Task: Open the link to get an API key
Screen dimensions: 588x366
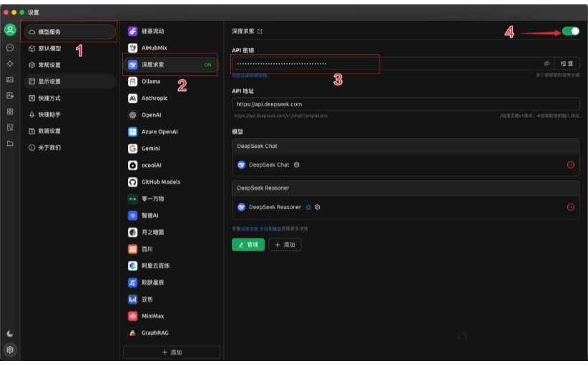Action: coord(250,75)
